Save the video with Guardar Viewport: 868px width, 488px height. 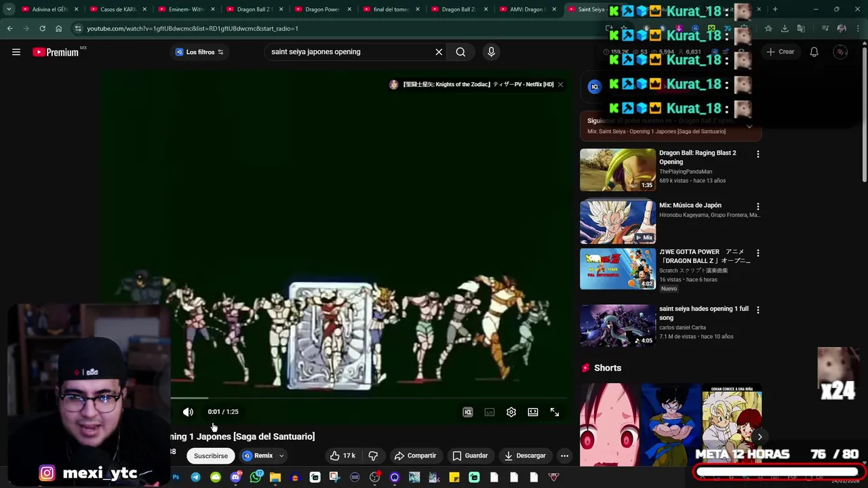pos(470,456)
